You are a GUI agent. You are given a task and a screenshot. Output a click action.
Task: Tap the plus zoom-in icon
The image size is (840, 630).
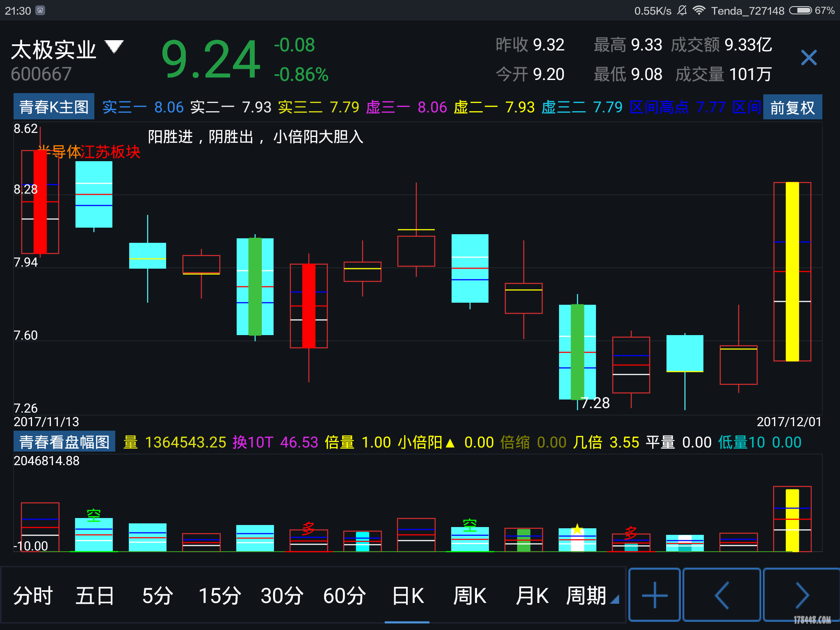pyautogui.click(x=654, y=595)
